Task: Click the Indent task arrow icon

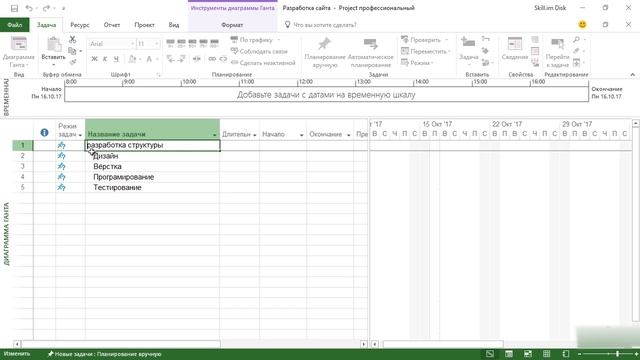Action: click(x=182, y=59)
